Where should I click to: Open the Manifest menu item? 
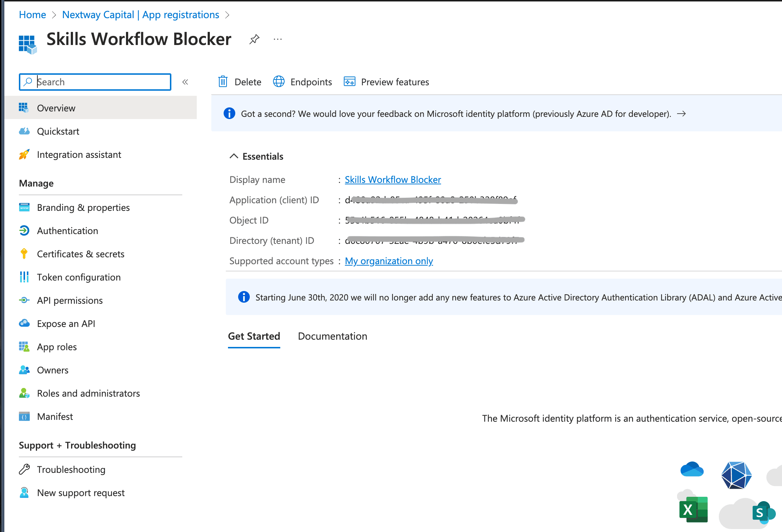click(x=55, y=417)
